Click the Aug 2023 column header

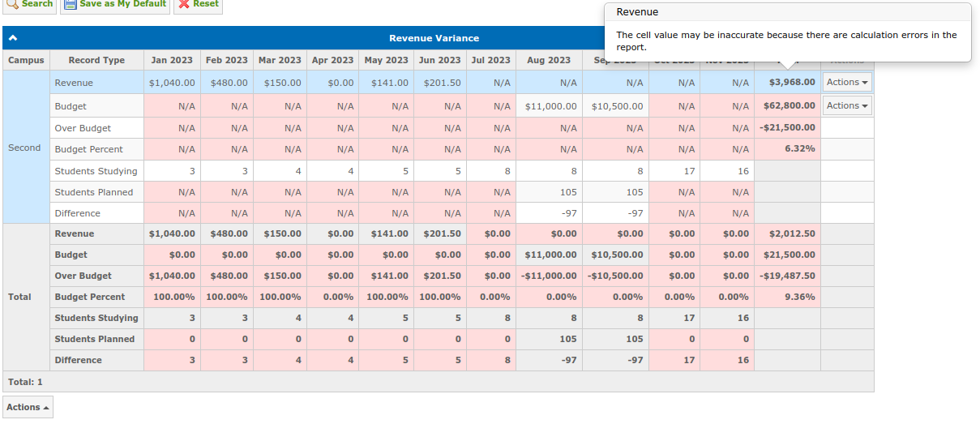click(549, 60)
